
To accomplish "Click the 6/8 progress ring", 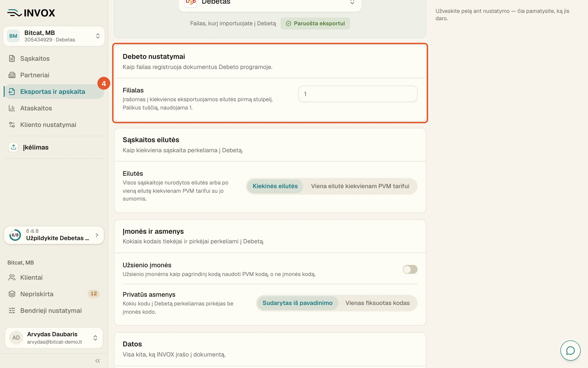I will coord(15,235).
